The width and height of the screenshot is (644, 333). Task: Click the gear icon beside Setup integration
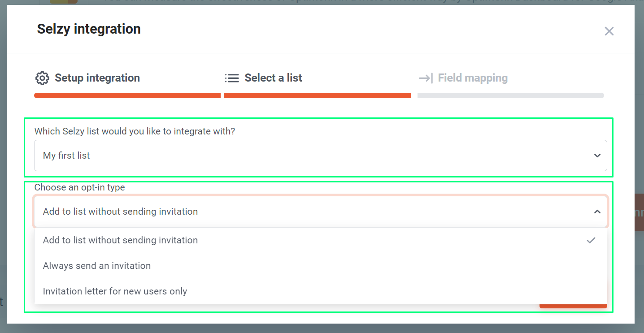[x=42, y=78]
